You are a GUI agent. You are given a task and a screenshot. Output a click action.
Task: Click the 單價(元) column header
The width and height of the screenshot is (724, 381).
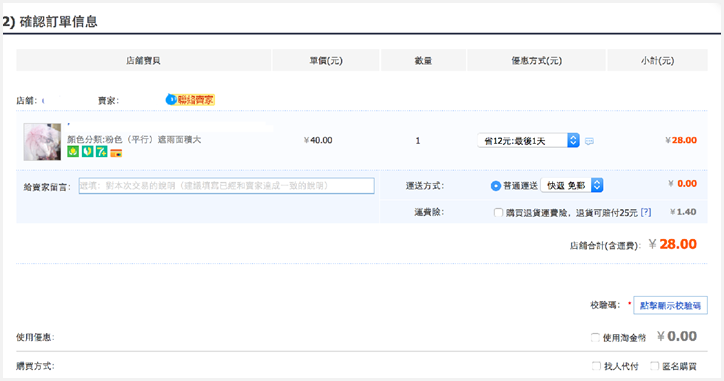tap(326, 60)
